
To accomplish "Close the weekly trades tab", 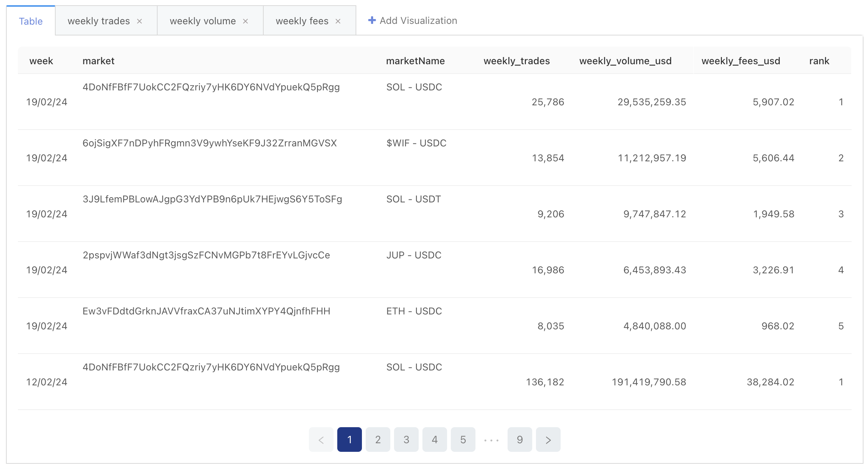I will [139, 21].
